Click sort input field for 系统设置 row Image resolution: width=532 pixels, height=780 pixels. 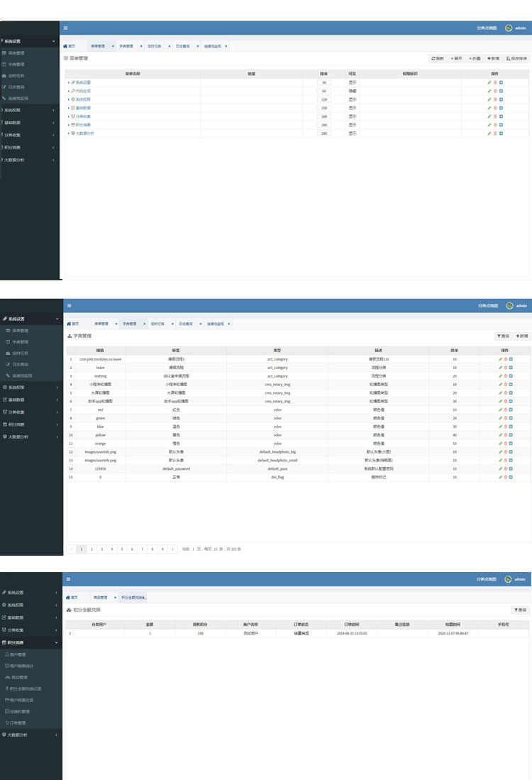click(324, 82)
